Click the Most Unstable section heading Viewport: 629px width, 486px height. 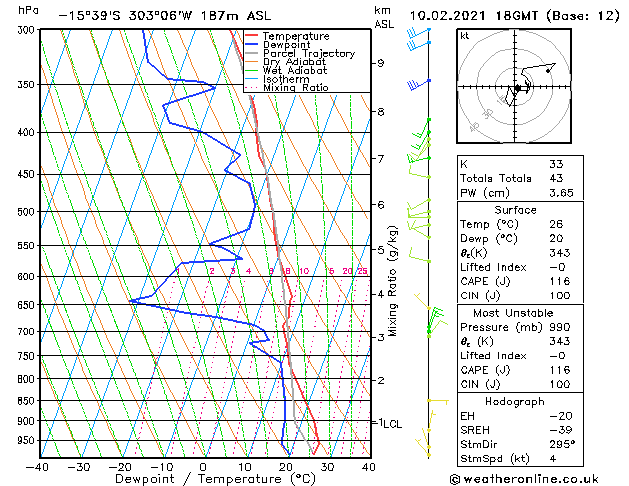[x=513, y=313]
